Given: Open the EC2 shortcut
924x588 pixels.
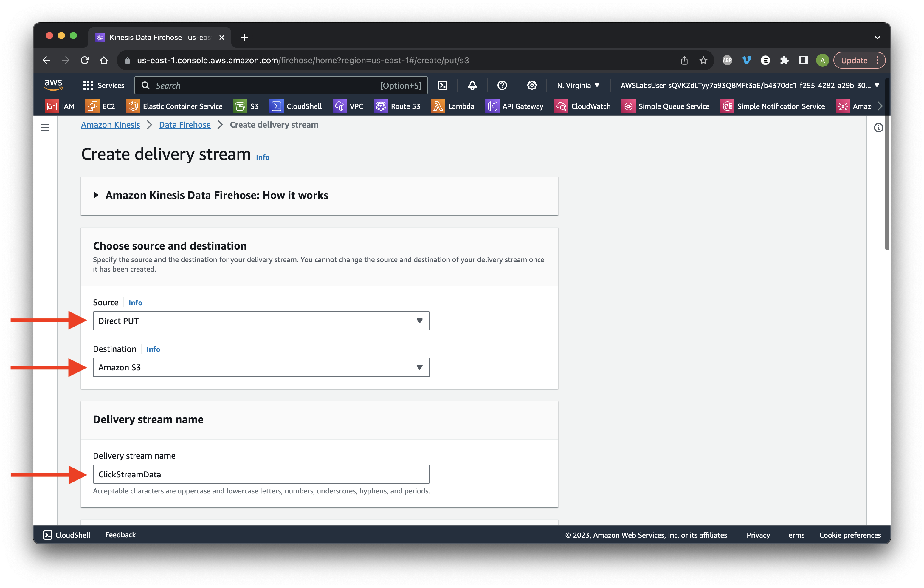Looking at the screenshot, I should pos(100,106).
